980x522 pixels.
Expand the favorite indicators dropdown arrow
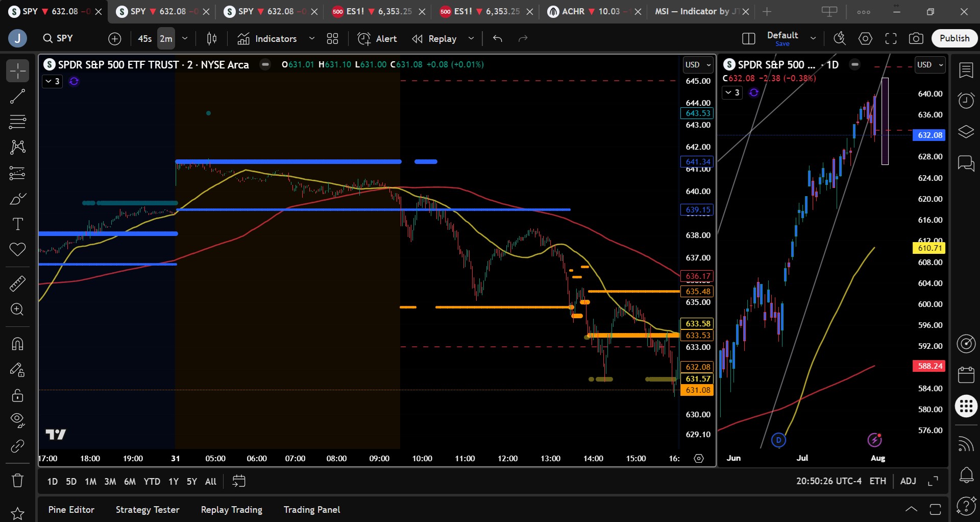point(312,38)
